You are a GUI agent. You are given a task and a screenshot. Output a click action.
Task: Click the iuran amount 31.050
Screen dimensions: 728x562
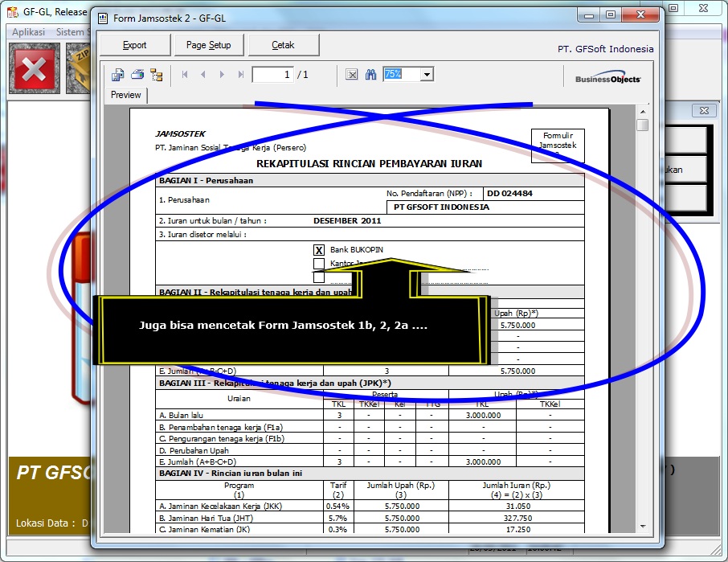coord(518,507)
